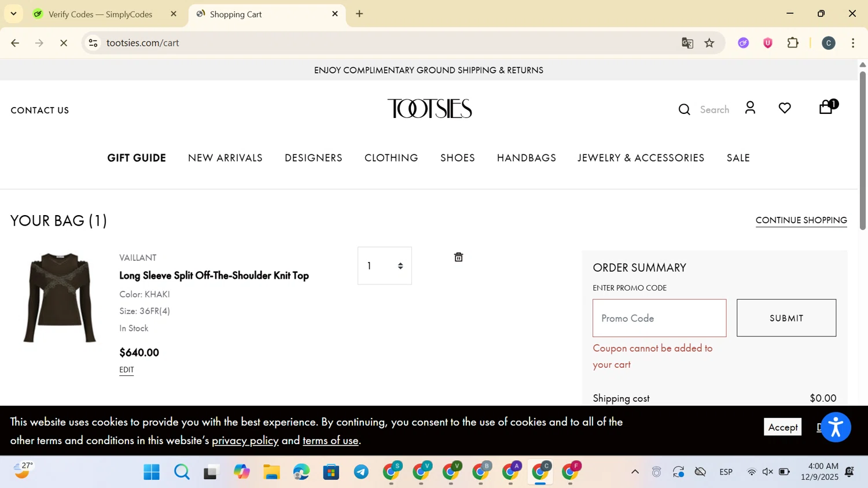Open the terms of use link
The image size is (868, 488).
coord(330,441)
